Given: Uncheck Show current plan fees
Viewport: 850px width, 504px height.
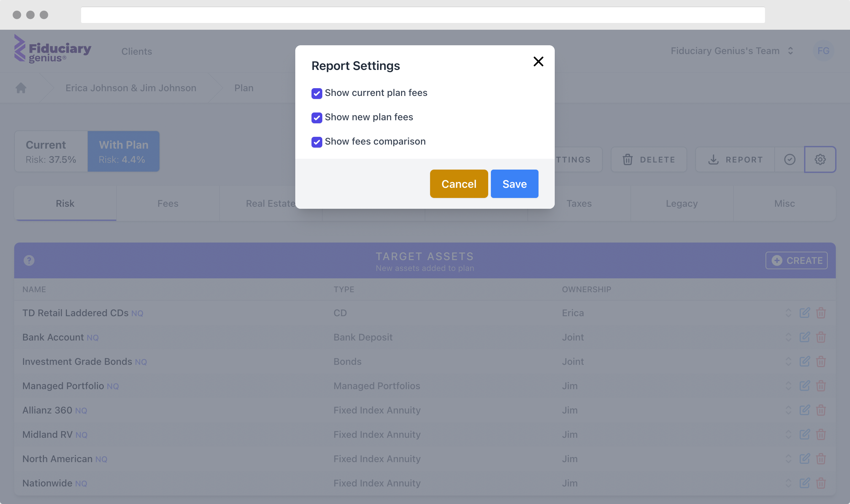Looking at the screenshot, I should point(317,93).
